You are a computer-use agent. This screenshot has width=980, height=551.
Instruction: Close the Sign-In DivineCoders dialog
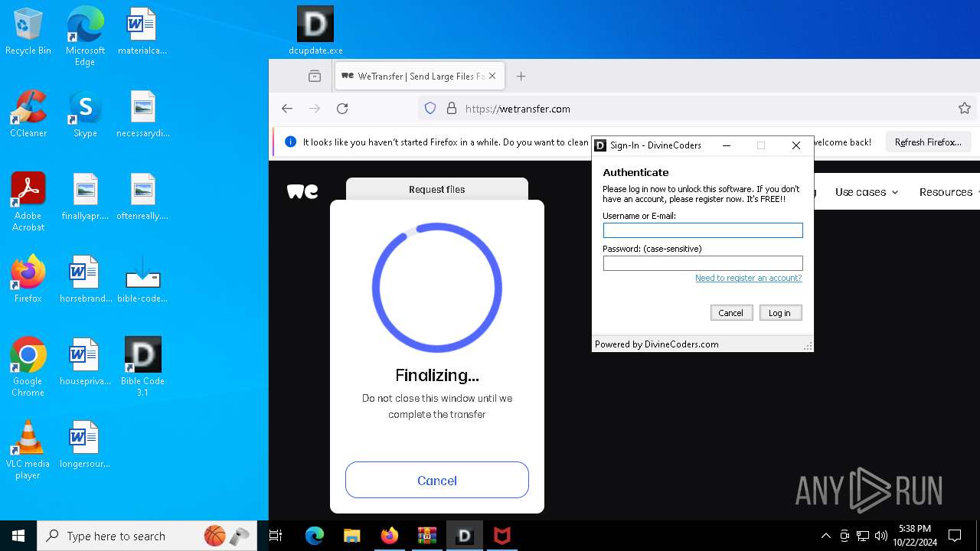click(796, 145)
